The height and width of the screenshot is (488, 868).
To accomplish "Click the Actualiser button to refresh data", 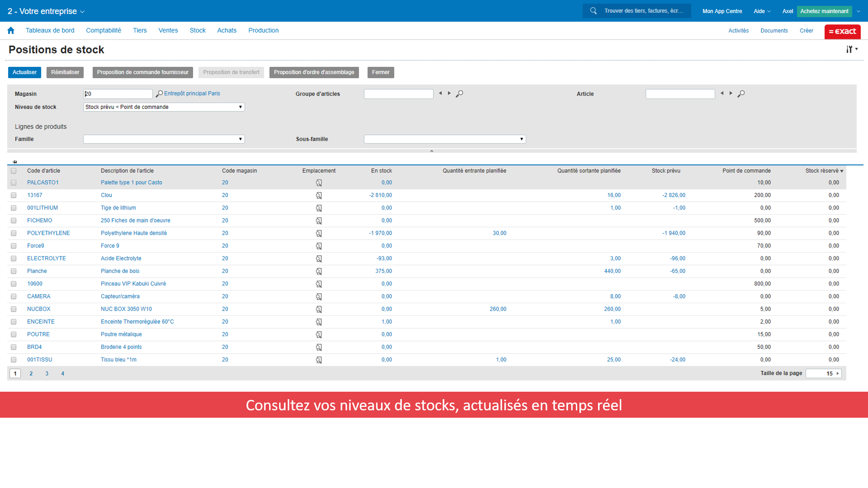I will [x=24, y=72].
